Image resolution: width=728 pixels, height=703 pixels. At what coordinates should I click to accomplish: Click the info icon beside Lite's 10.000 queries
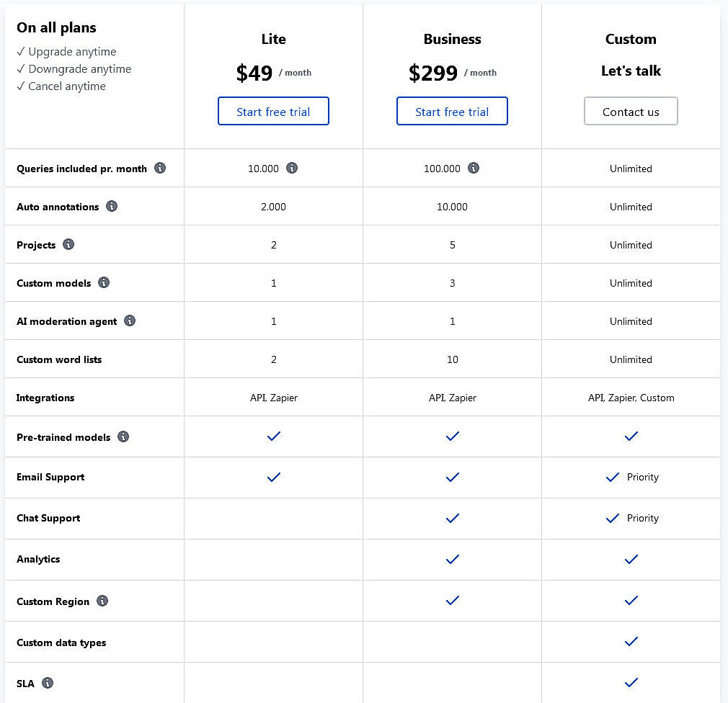[x=292, y=167]
